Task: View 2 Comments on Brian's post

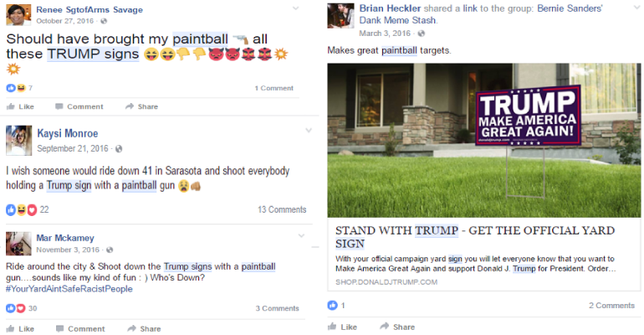Action: 611,306
